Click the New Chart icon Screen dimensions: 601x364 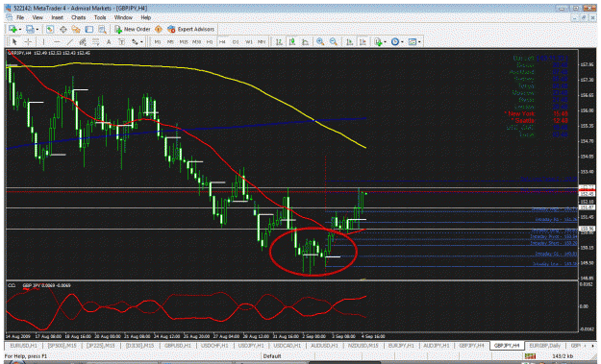click(x=13, y=29)
